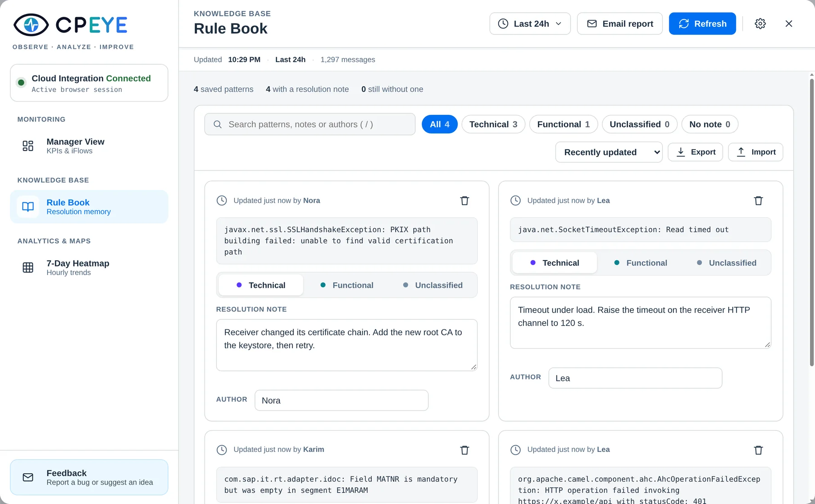The height and width of the screenshot is (504, 815).
Task: Click the Manager View dashboard icon
Action: (x=28, y=146)
